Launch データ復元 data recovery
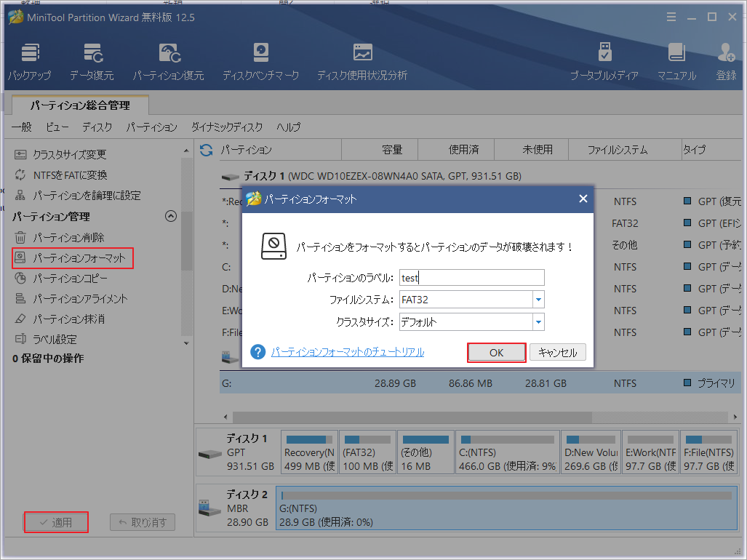The height and width of the screenshot is (560, 747). (x=92, y=62)
